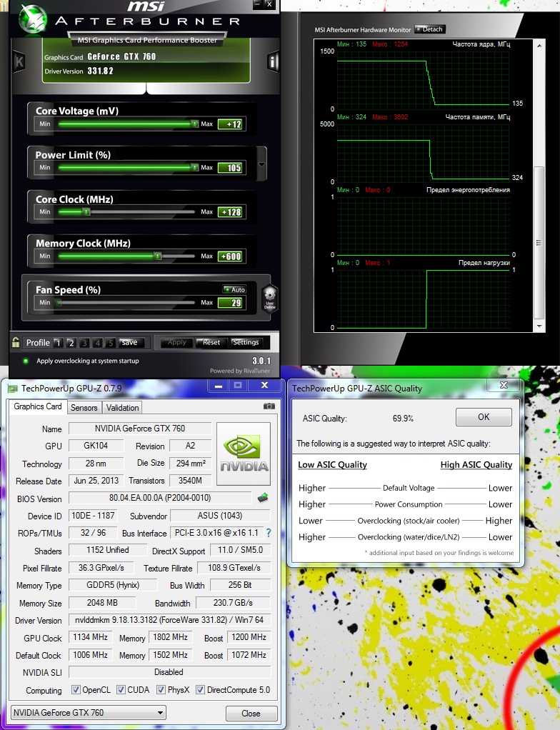
Task: Uncheck the CUDA checkbox
Action: (x=121, y=689)
